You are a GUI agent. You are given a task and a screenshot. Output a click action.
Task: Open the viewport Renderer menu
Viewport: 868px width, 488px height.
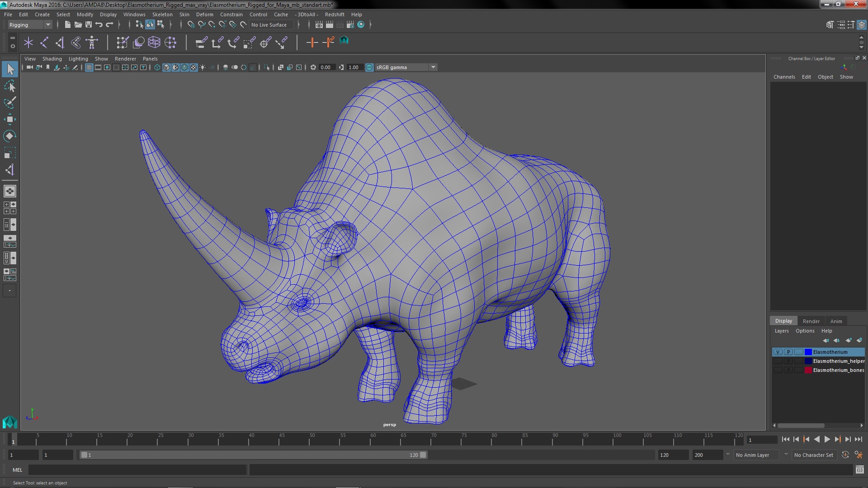pos(125,59)
